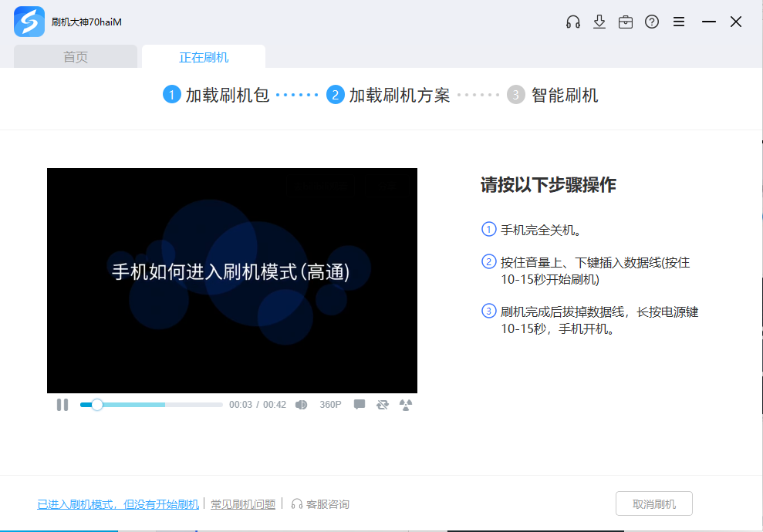Click the tutorial video player area
The image size is (763, 532).
[232, 281]
